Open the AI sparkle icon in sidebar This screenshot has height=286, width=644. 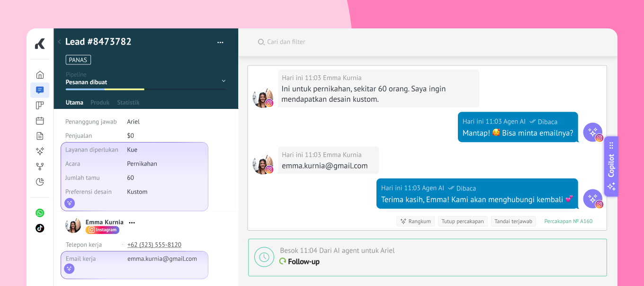click(x=40, y=151)
